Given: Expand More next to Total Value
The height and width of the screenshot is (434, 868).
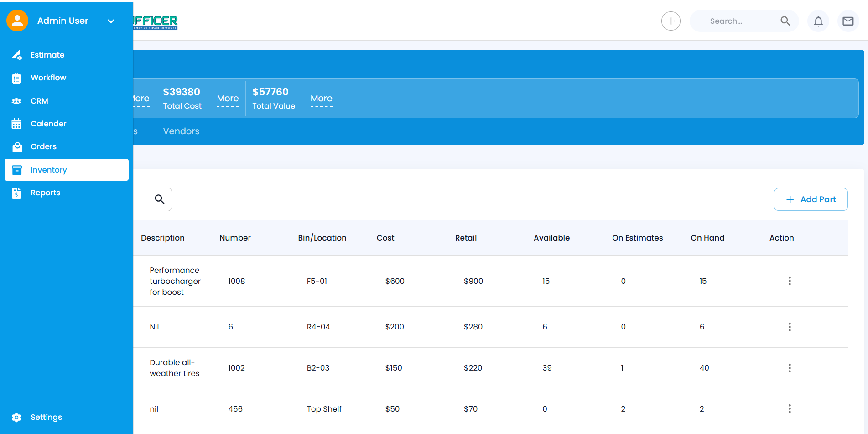Looking at the screenshot, I should coord(321,99).
